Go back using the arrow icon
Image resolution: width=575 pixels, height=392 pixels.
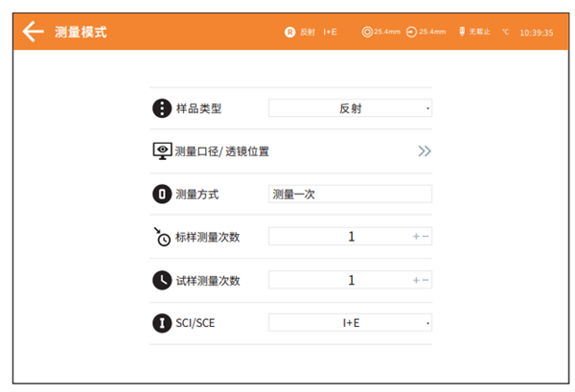click(34, 32)
